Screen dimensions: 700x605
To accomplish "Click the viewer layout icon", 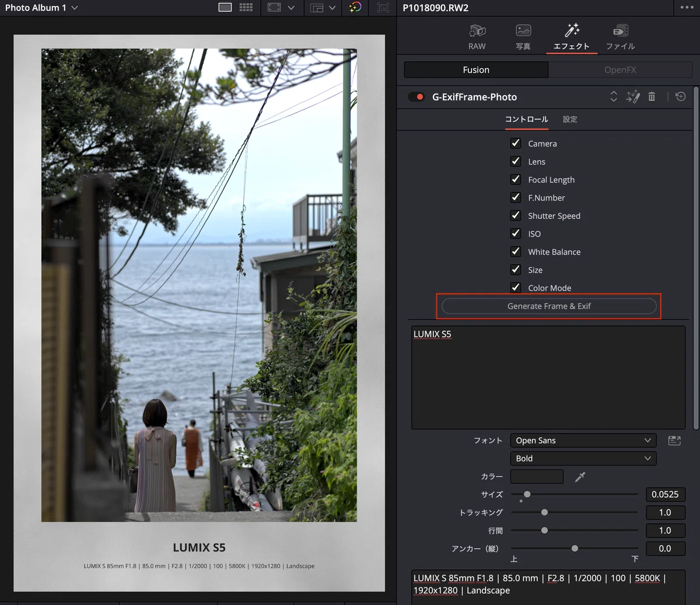I will (317, 8).
